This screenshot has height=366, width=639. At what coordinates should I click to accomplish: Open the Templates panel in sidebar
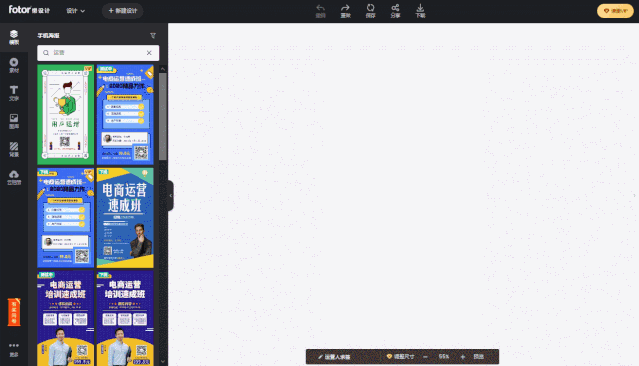coord(14,37)
